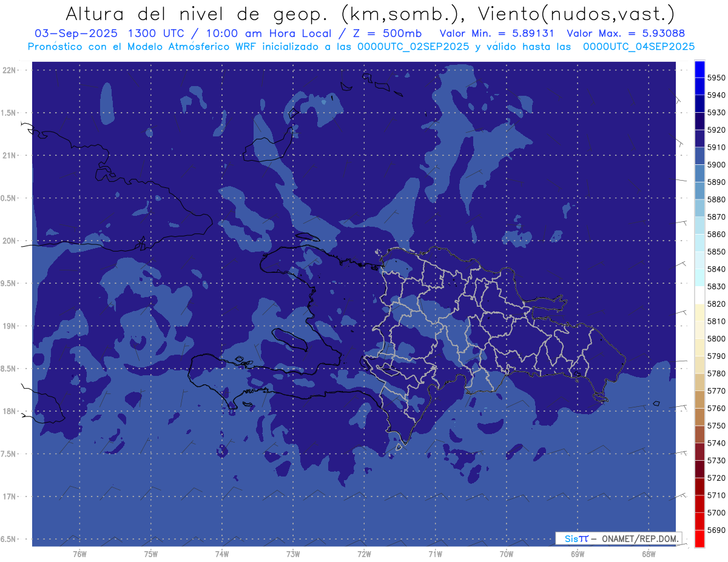The height and width of the screenshot is (562, 728).
Task: Click the 'Valor Max. = 5.93088' text
Action: 625,33
